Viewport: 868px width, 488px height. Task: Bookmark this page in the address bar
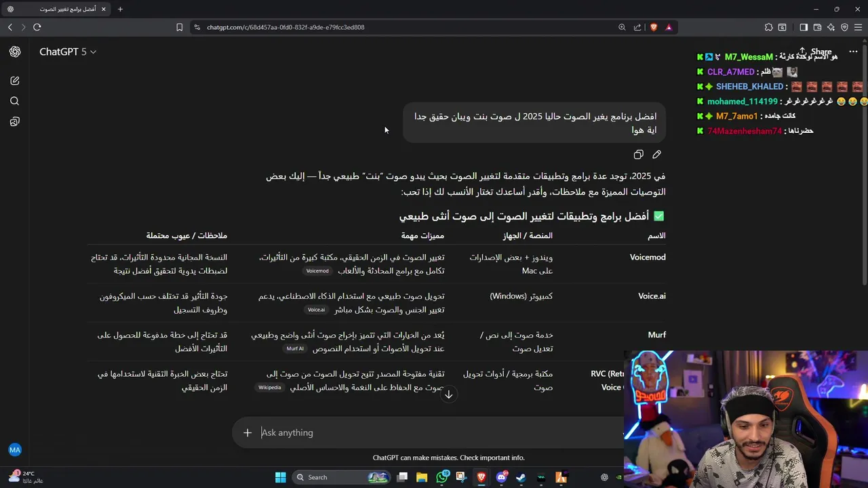pyautogui.click(x=179, y=27)
